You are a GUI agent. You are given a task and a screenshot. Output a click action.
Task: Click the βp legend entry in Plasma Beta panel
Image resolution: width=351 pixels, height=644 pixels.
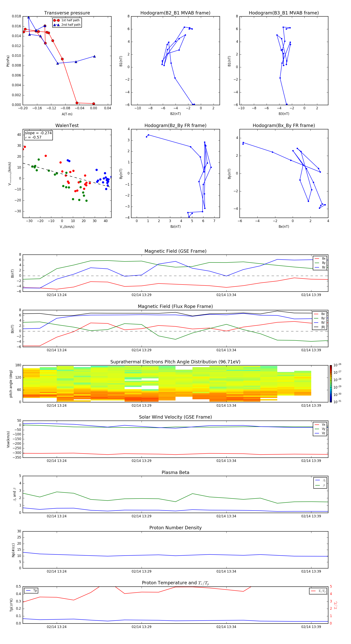[320, 480]
